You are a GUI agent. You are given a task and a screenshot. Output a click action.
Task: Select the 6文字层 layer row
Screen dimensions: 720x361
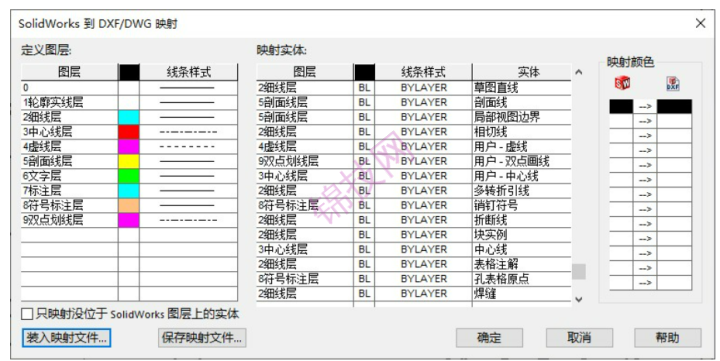[129, 176]
